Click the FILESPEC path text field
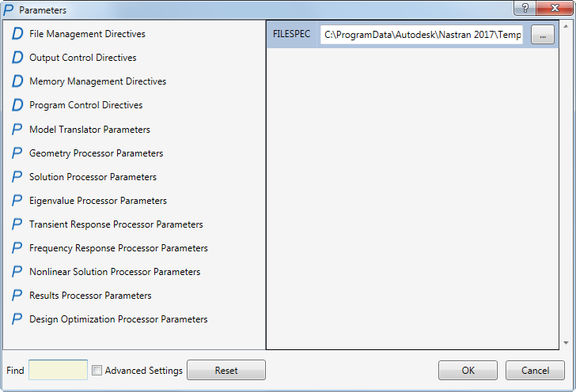This screenshot has height=392, width=576. pos(422,36)
